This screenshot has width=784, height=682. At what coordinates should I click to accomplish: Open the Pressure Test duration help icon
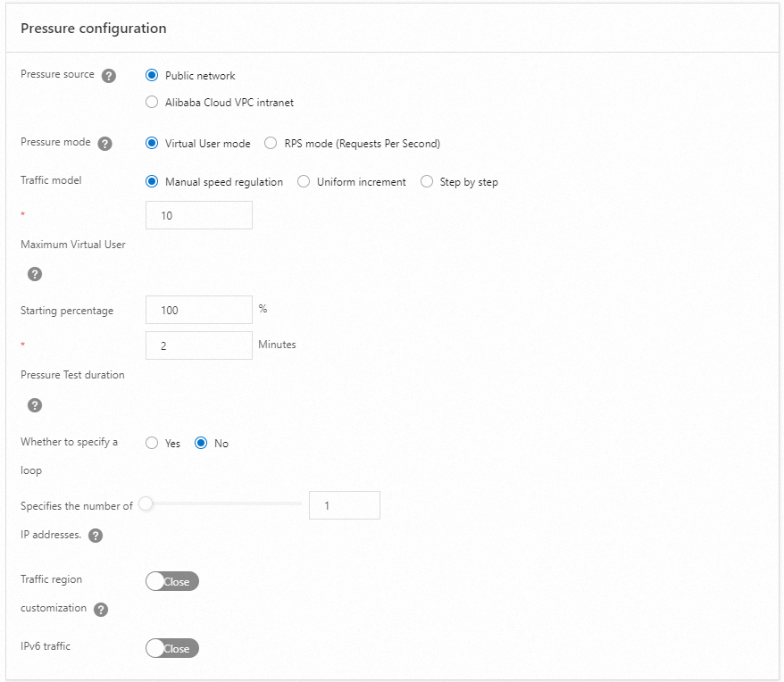pyautogui.click(x=35, y=405)
